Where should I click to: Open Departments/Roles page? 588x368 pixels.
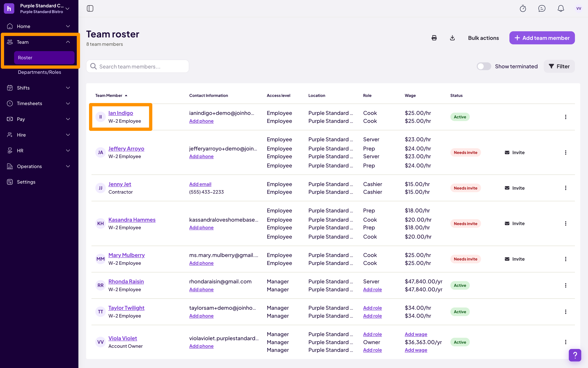coord(39,72)
